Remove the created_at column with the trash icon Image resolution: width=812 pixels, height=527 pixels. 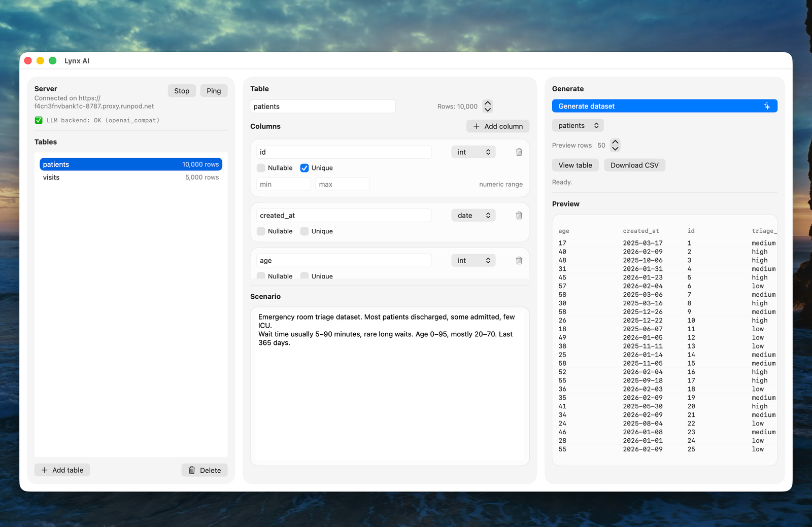[519, 215]
